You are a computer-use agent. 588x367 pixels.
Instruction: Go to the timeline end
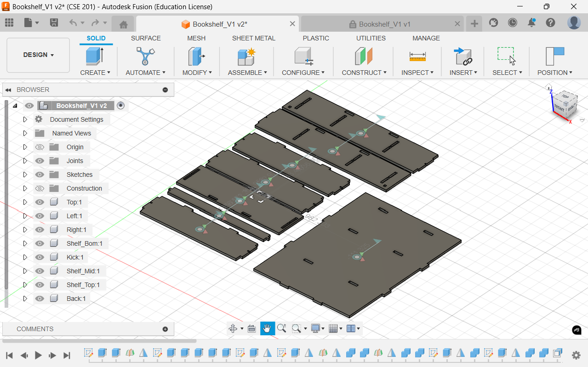tap(67, 355)
